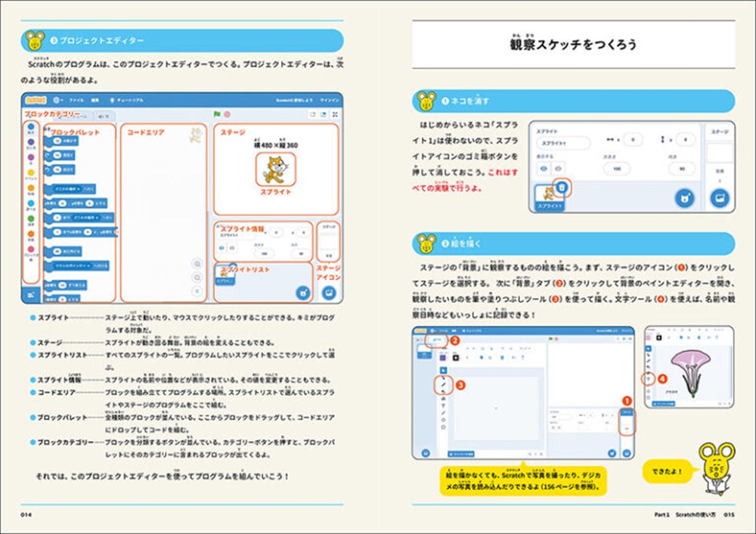Open the ファイル menu
The width and height of the screenshot is (756, 534).
(x=76, y=99)
